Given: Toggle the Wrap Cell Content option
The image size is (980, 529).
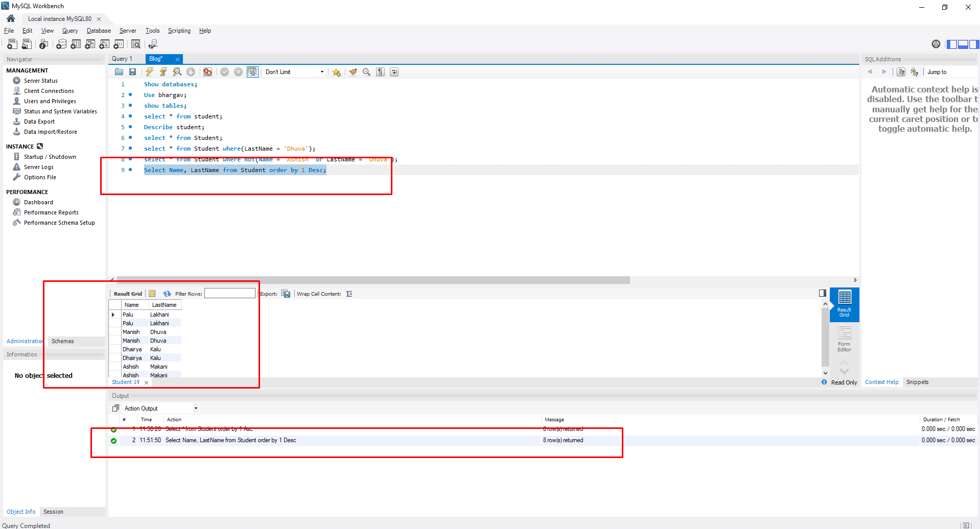Looking at the screenshot, I should pos(349,294).
